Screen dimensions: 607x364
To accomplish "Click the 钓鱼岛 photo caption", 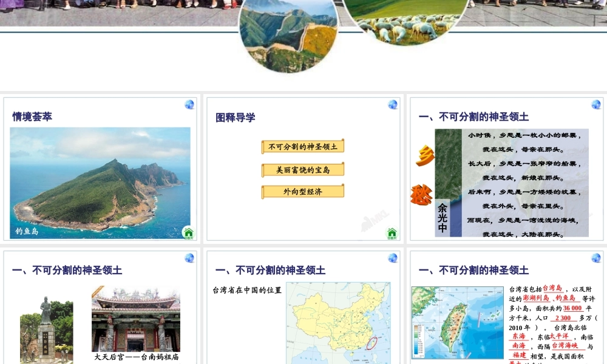I will coord(27,231).
